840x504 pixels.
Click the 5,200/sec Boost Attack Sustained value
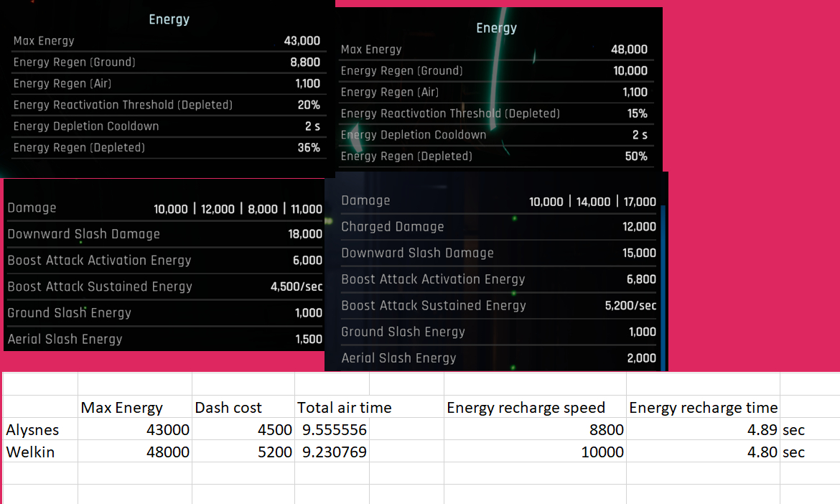[x=630, y=305]
